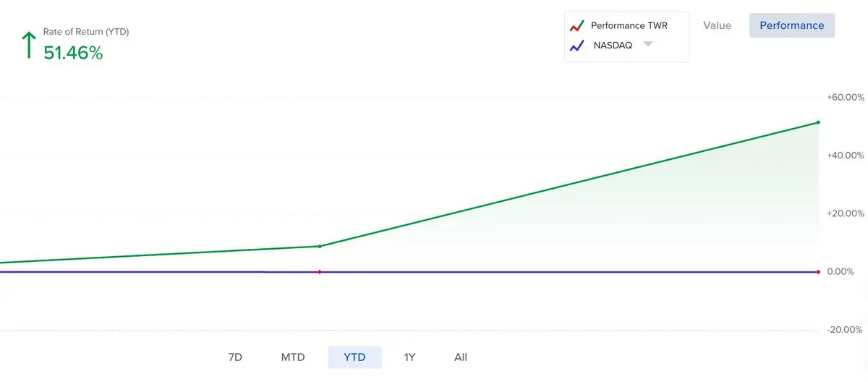Click the Performance TWR legend label
The image size is (868, 382).
pyautogui.click(x=629, y=25)
